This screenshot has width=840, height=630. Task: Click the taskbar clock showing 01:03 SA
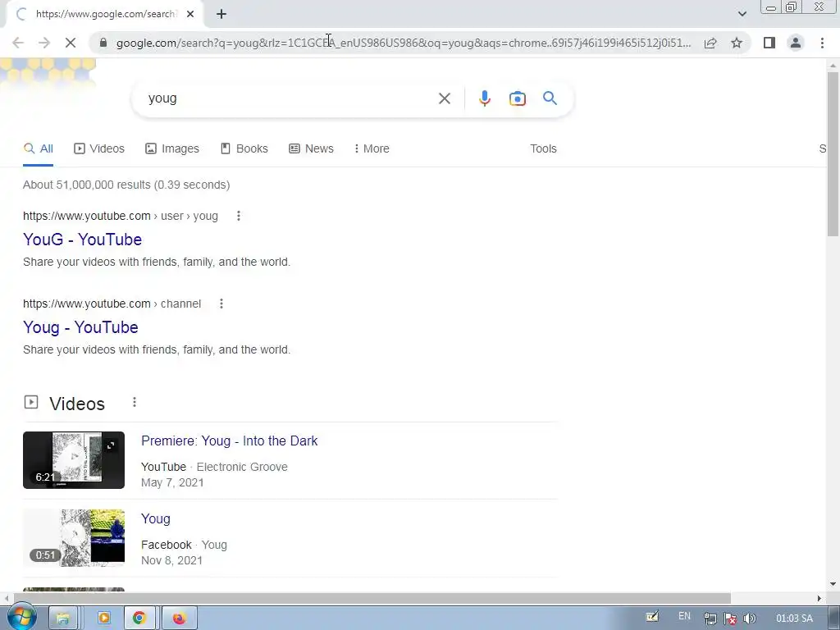tap(794, 619)
